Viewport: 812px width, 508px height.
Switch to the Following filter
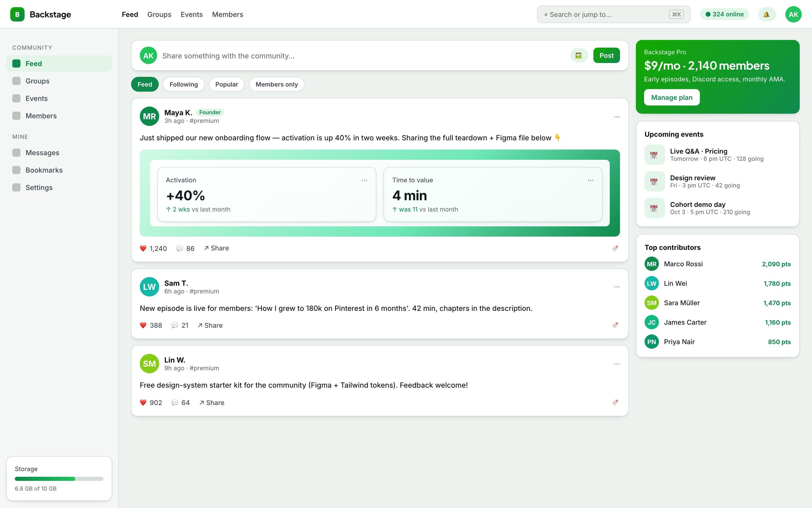click(184, 84)
